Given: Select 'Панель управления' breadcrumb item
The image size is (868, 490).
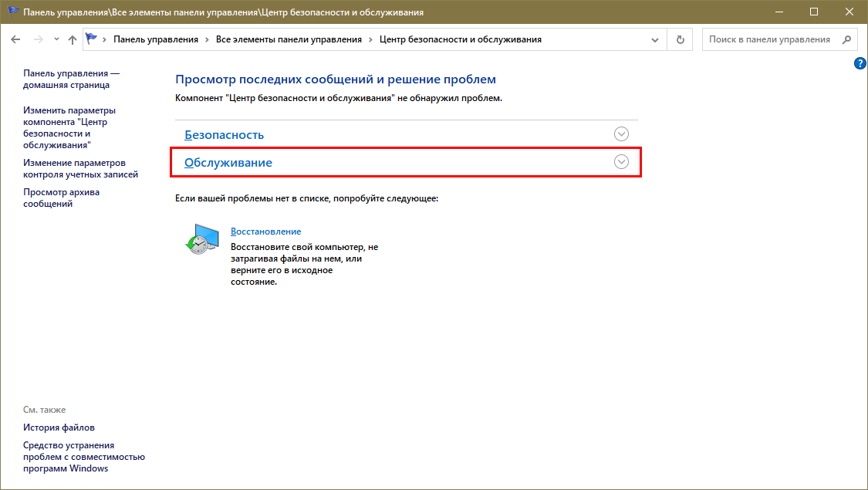Looking at the screenshot, I should tap(155, 39).
